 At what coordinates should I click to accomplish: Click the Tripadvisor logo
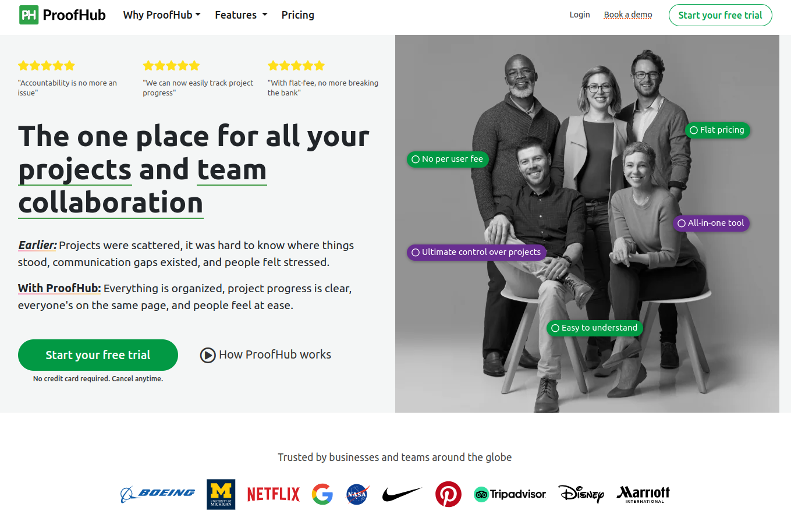click(510, 494)
